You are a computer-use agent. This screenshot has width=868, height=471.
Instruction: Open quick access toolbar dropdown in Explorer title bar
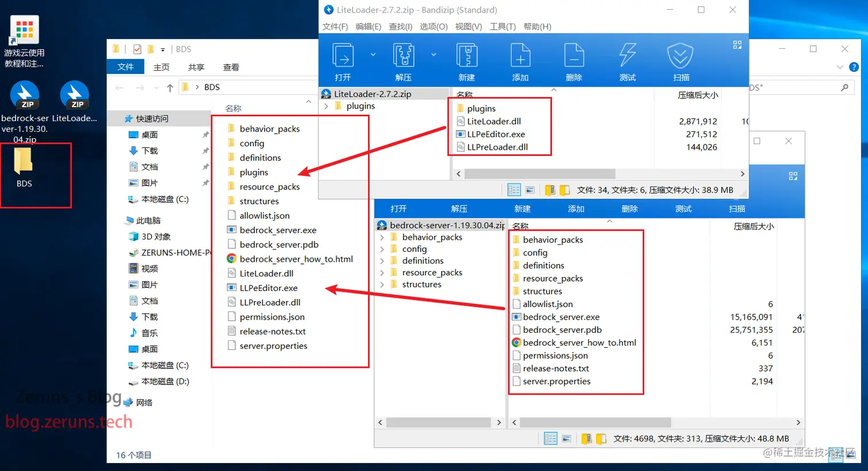(x=162, y=49)
